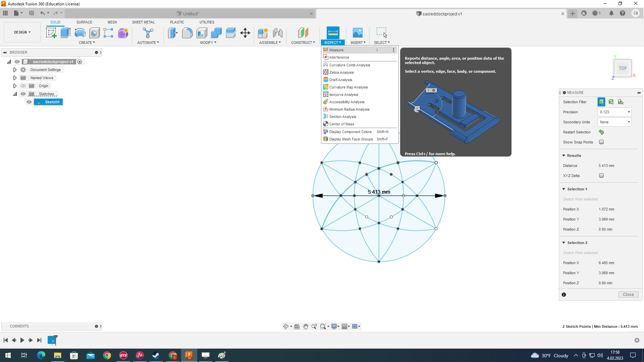Image resolution: width=644 pixels, height=362 pixels.
Task: Expand the Document Settings tree node
Action: 15,70
